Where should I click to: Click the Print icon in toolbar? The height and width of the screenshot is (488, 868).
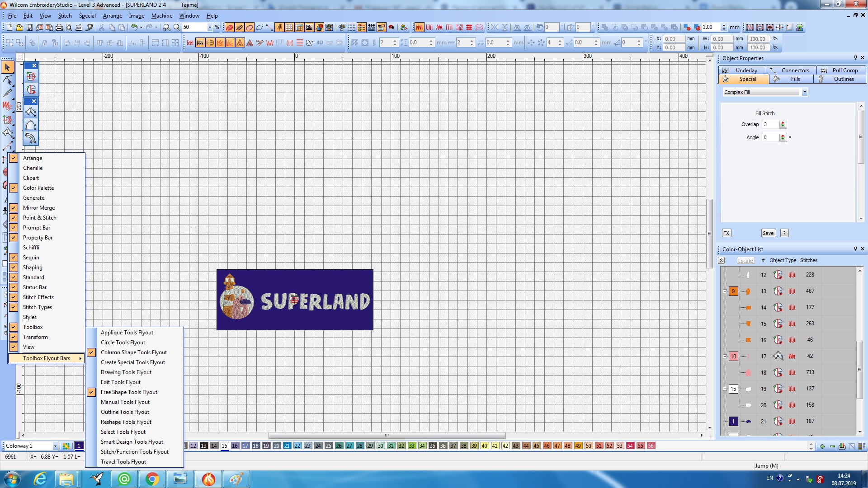[59, 28]
